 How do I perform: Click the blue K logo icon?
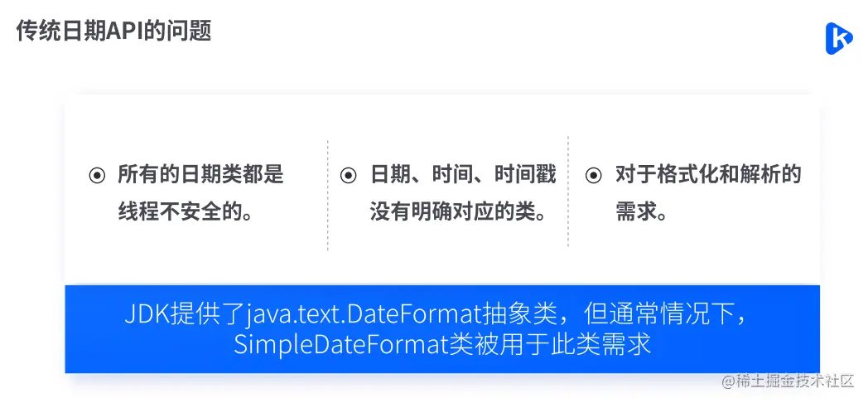(839, 38)
